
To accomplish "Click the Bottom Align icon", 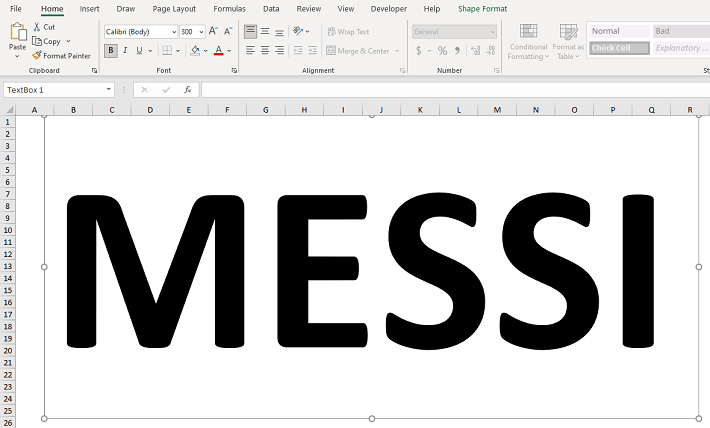I will pyautogui.click(x=279, y=32).
